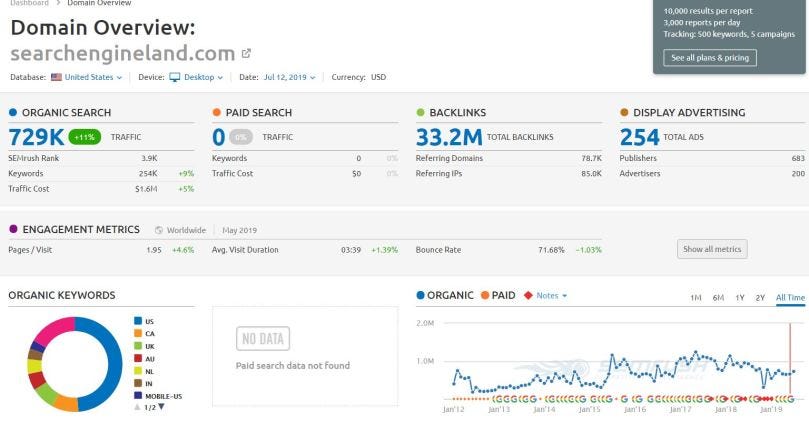Expand the Notes dropdown

click(552, 296)
